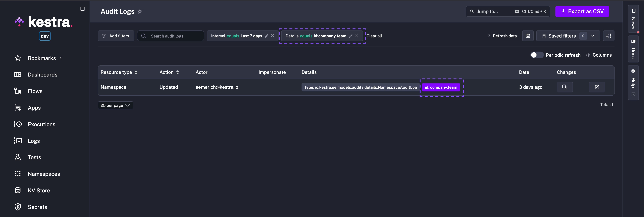Open the 25 per page dropdown
644x217 pixels.
[115, 105]
